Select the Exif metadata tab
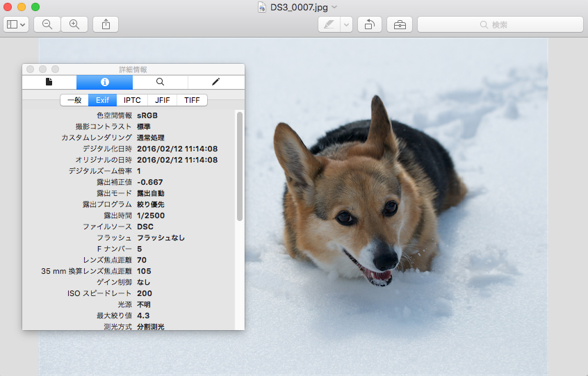The image size is (588, 376). tap(102, 100)
